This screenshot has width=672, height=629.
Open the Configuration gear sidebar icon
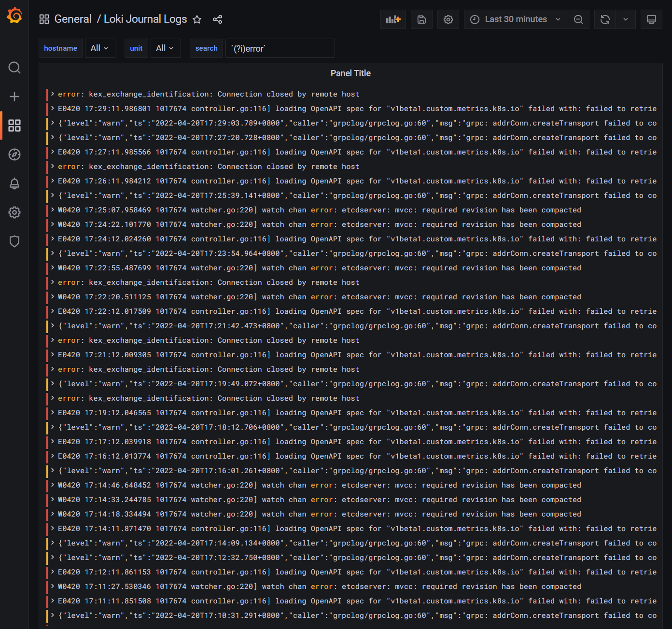[x=14, y=212]
